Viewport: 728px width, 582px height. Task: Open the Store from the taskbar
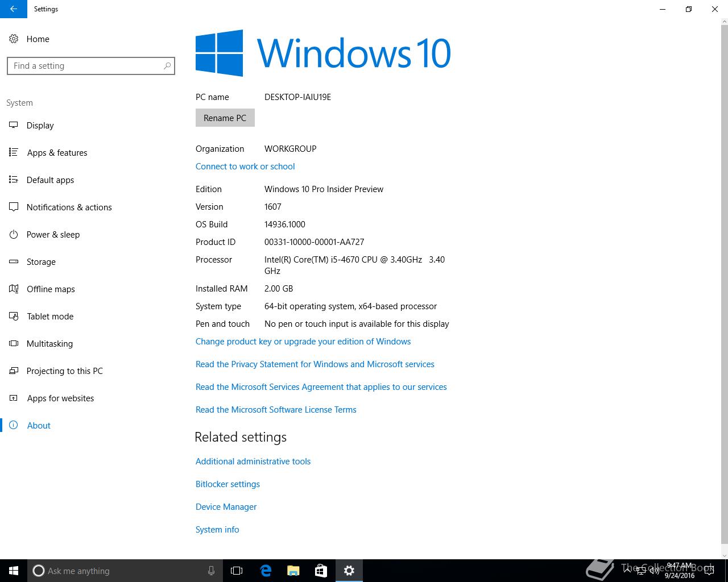(x=321, y=571)
